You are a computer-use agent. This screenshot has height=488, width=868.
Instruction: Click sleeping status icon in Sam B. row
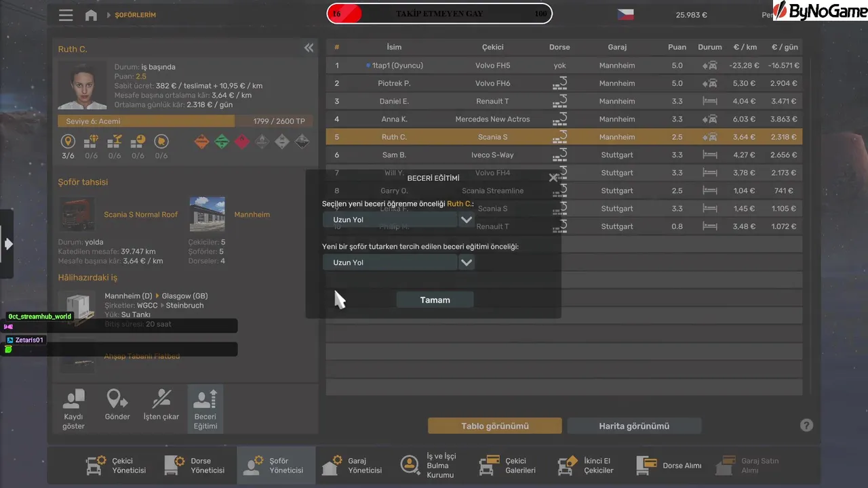pos(710,155)
